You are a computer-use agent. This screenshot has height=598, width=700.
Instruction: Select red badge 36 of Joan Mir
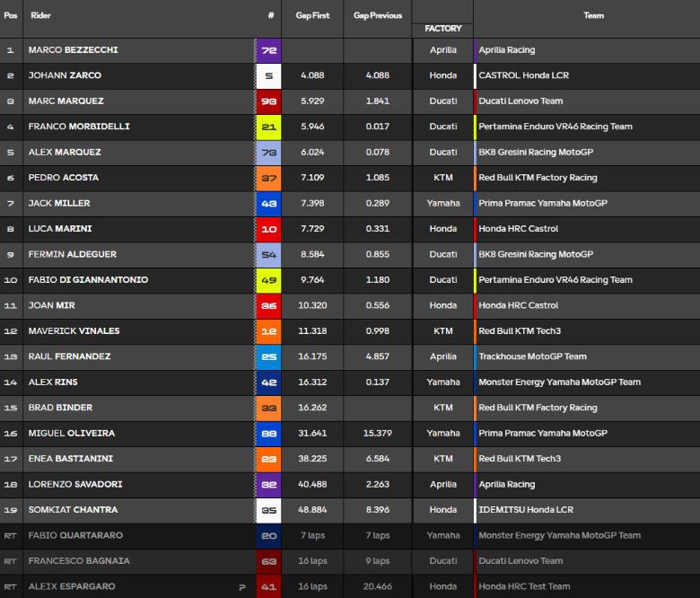point(268,306)
